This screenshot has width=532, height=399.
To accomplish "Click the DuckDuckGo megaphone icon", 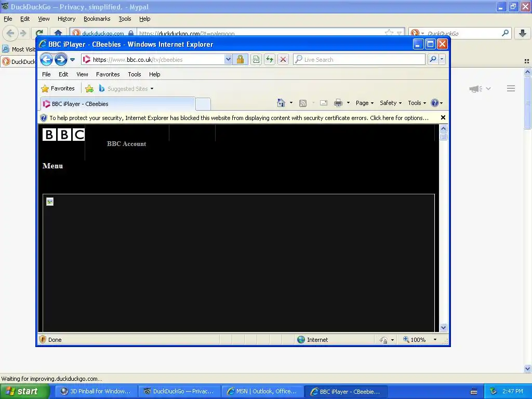I will tap(476, 89).
